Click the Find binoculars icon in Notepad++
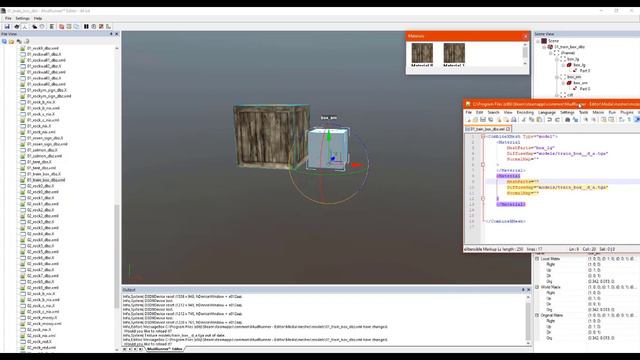This screenshot has width=640, height=360. pyautogui.click(x=568, y=120)
